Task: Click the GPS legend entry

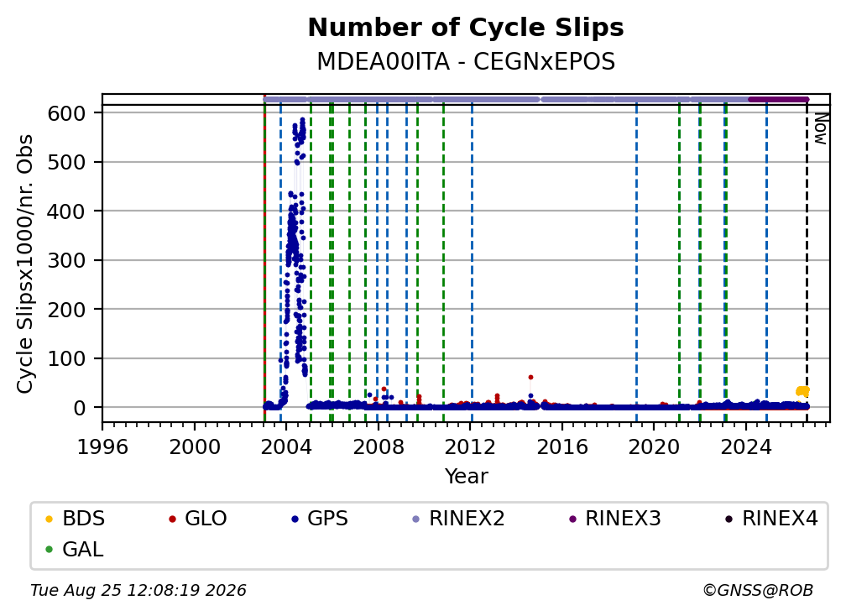Action: [320, 519]
